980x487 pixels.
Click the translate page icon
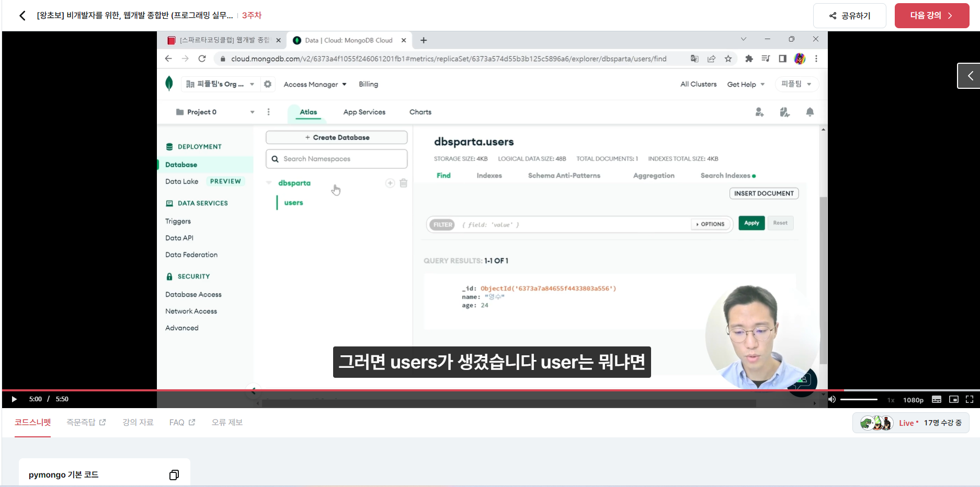tap(694, 59)
